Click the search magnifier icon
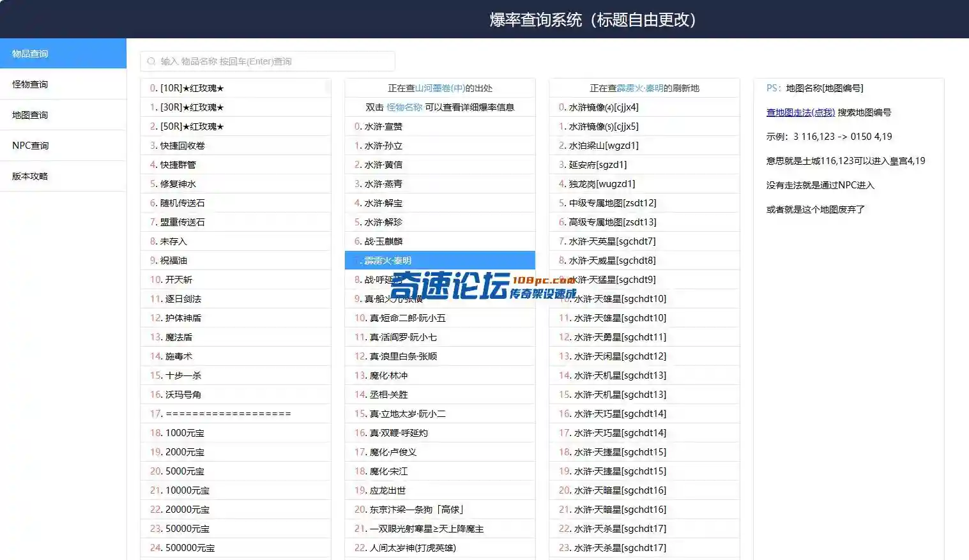 (x=151, y=61)
